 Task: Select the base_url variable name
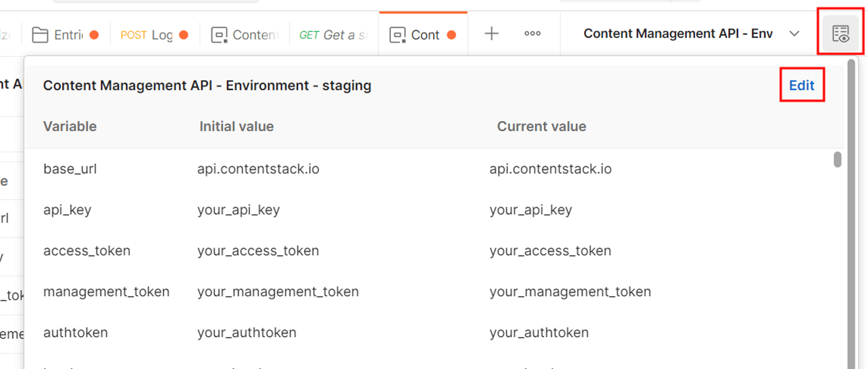point(70,169)
